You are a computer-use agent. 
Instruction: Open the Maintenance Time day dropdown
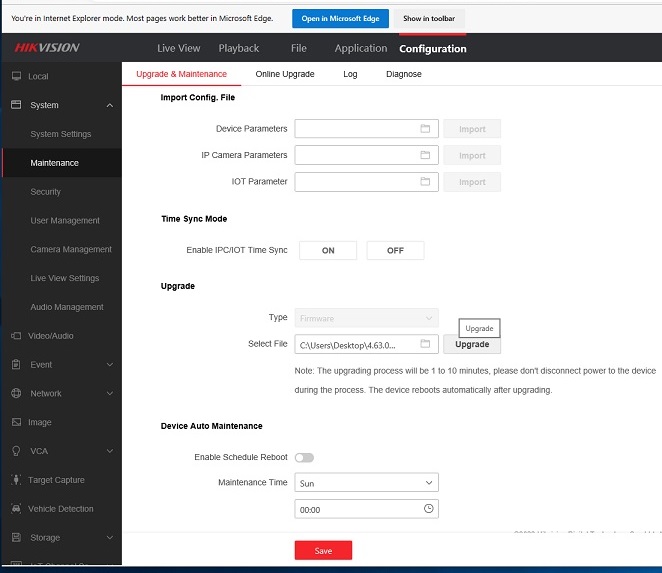[x=366, y=483]
